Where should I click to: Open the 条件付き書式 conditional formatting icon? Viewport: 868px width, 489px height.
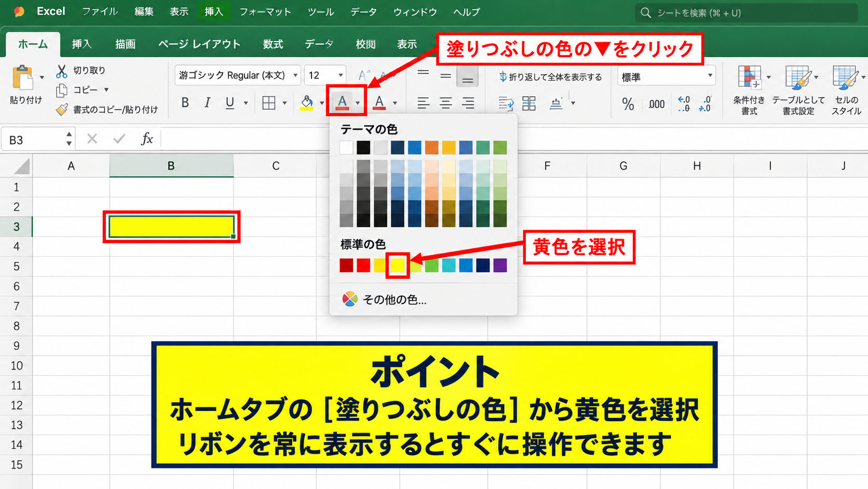pos(749,78)
